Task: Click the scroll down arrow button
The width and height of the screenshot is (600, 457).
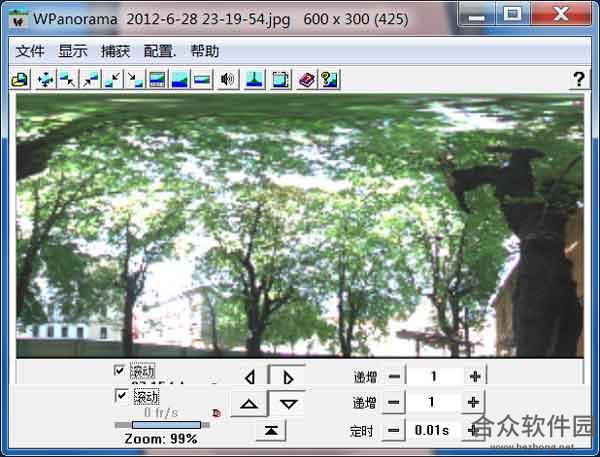Action: point(288,403)
